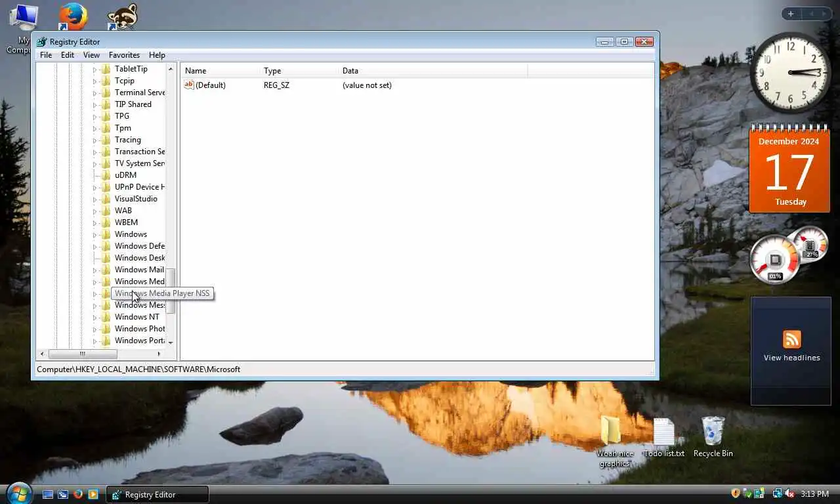Click the tree's horizontal scrollbar right arrow
Viewport: 840px width, 504px height.
[x=159, y=354]
